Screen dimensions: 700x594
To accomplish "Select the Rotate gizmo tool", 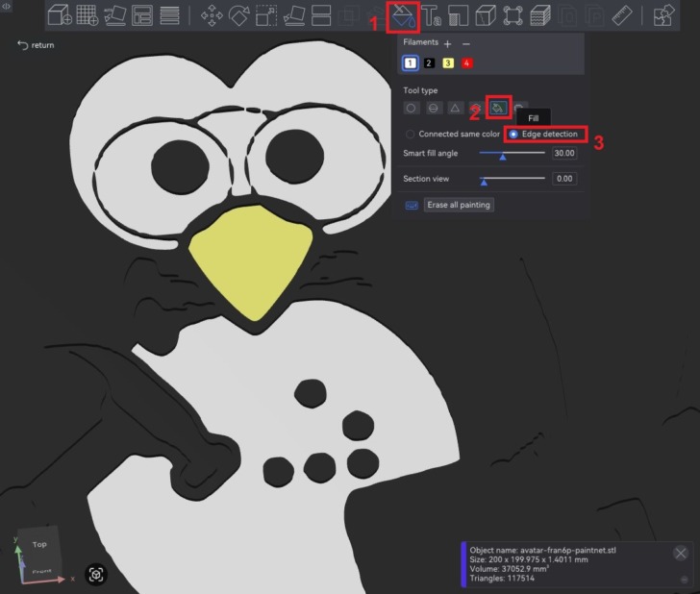I will coord(238,15).
